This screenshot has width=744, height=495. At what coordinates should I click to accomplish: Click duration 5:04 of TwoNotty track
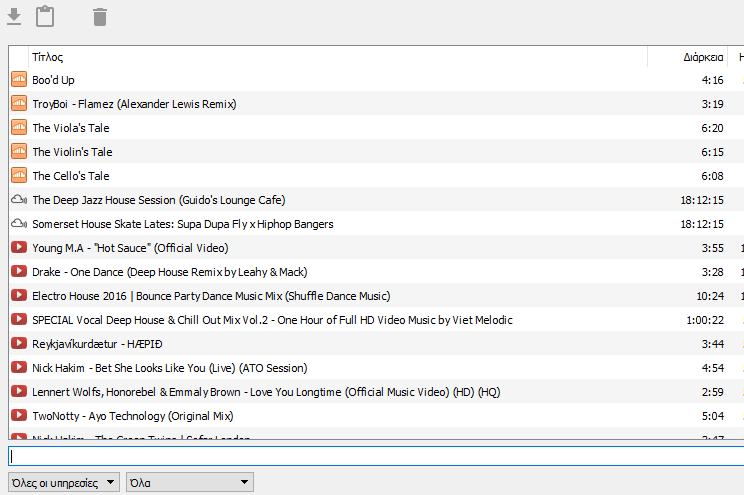coord(713,416)
